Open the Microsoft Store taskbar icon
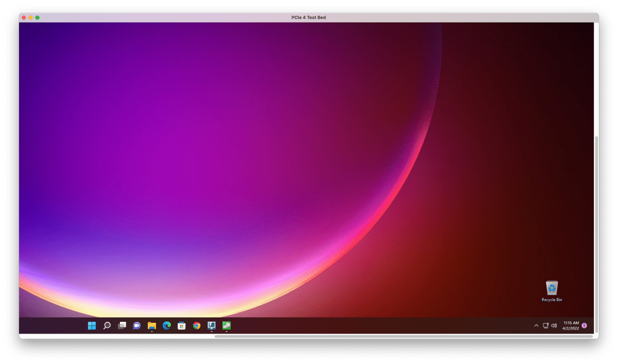The height and width of the screenshot is (364, 618). pos(181,325)
